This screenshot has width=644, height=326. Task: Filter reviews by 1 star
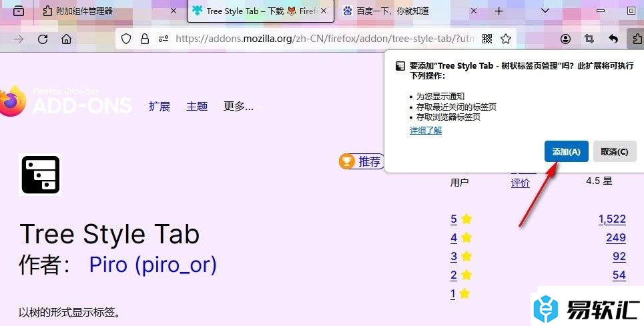(x=460, y=294)
